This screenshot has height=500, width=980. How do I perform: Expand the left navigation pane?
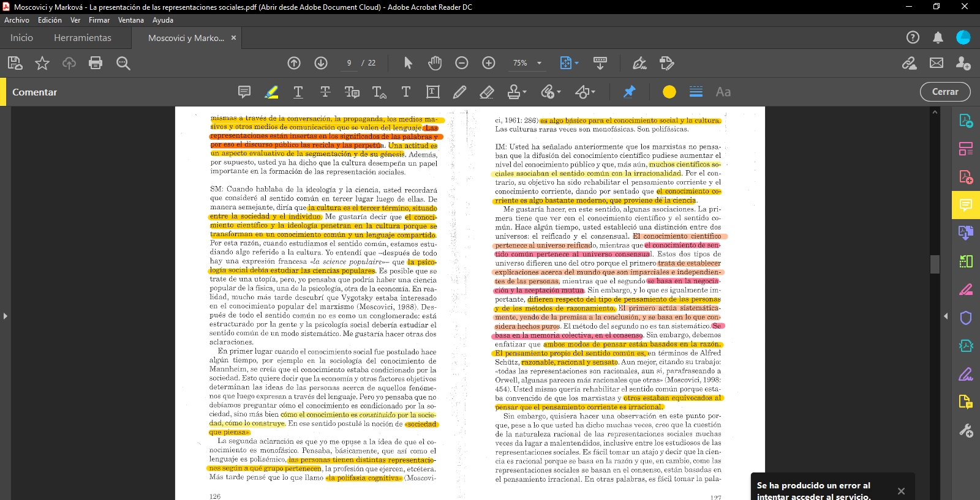click(5, 316)
